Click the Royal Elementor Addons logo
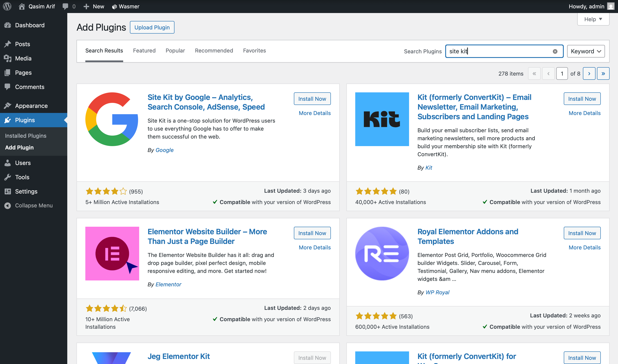The height and width of the screenshot is (364, 618). tap(382, 253)
